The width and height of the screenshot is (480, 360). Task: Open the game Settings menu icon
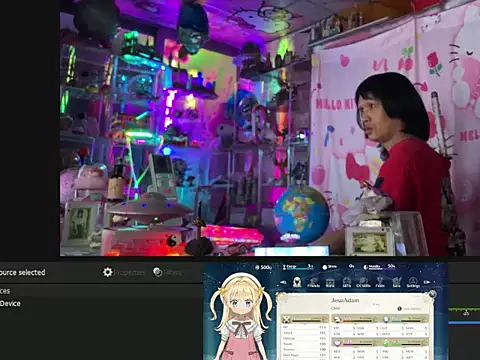[413, 283]
